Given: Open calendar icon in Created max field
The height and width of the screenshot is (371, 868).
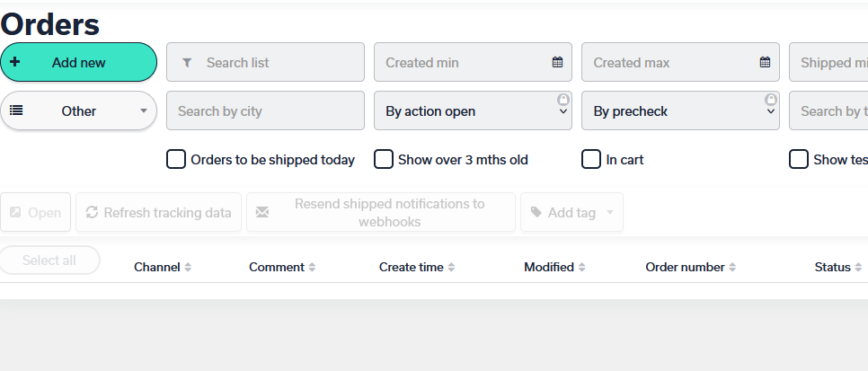Looking at the screenshot, I should click(765, 62).
